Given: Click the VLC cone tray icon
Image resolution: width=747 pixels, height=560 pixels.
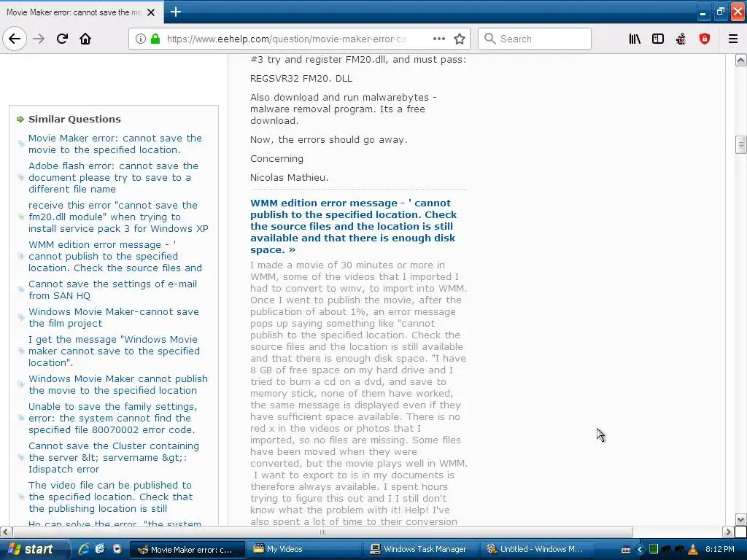Looking at the screenshot, I should (693, 549).
